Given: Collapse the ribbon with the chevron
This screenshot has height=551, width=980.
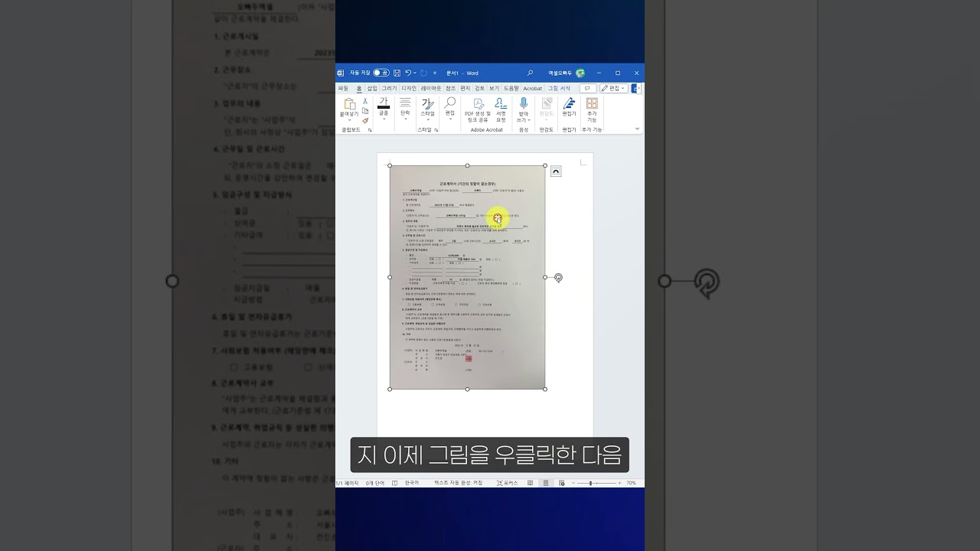Looking at the screenshot, I should click(637, 129).
